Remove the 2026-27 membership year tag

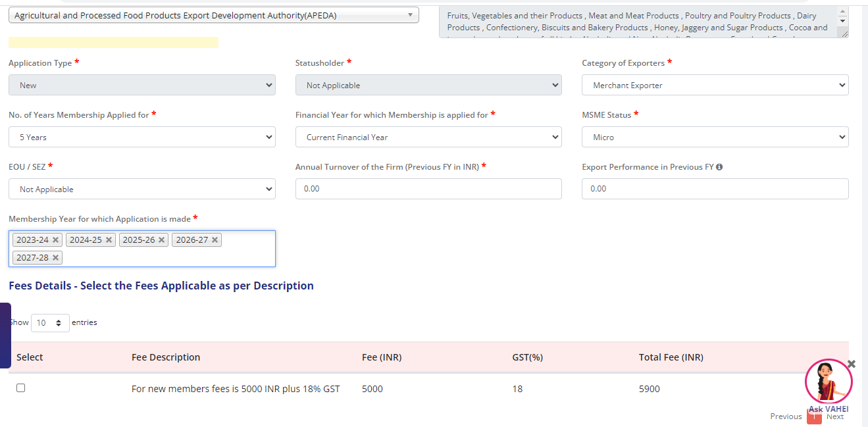pyautogui.click(x=215, y=240)
